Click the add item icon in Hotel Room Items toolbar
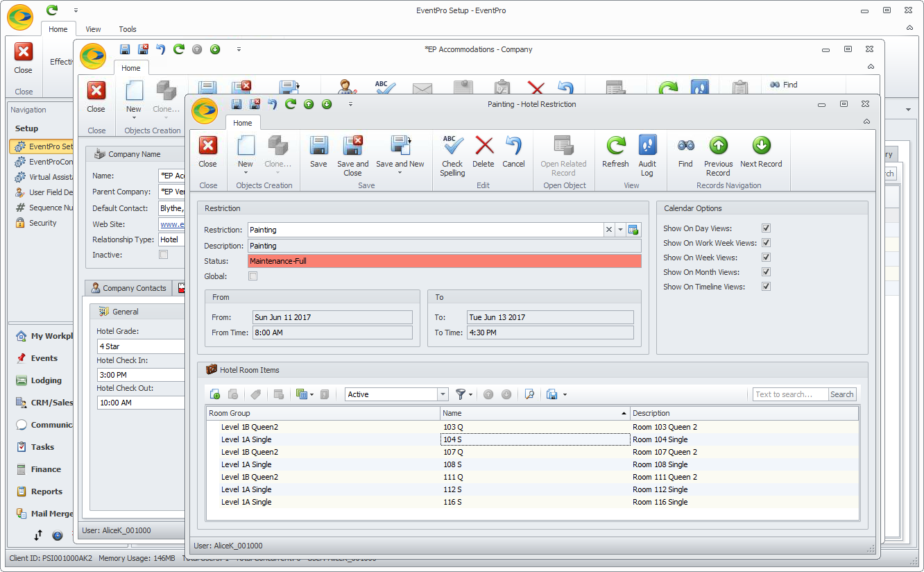This screenshot has width=924, height=572. tap(215, 394)
